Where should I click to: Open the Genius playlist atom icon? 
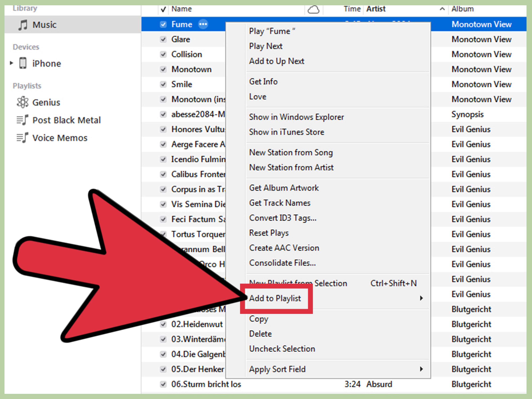point(23,102)
